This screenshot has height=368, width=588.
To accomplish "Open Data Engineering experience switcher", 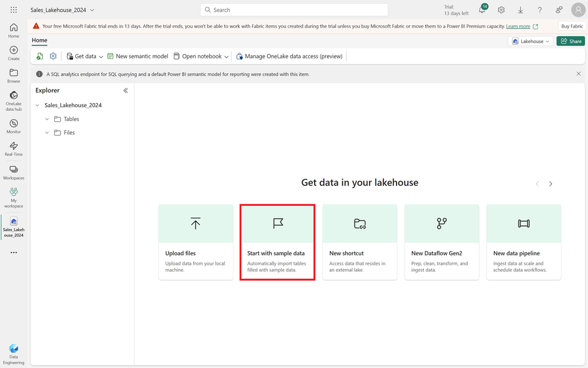I will [14, 354].
